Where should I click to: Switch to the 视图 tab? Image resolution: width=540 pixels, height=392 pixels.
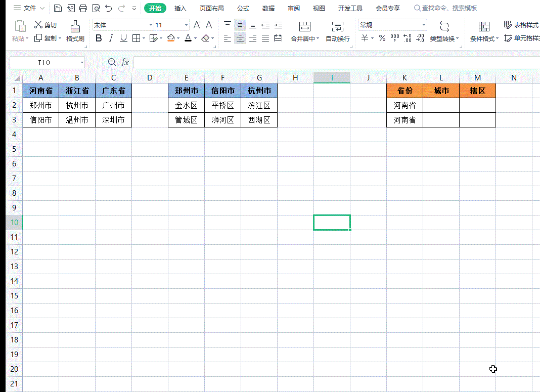pyautogui.click(x=319, y=8)
